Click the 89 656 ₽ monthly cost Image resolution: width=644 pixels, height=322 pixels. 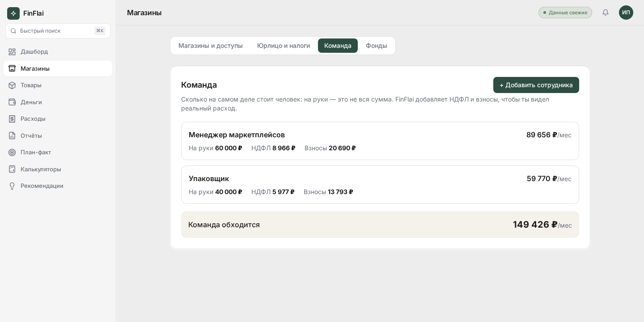549,135
